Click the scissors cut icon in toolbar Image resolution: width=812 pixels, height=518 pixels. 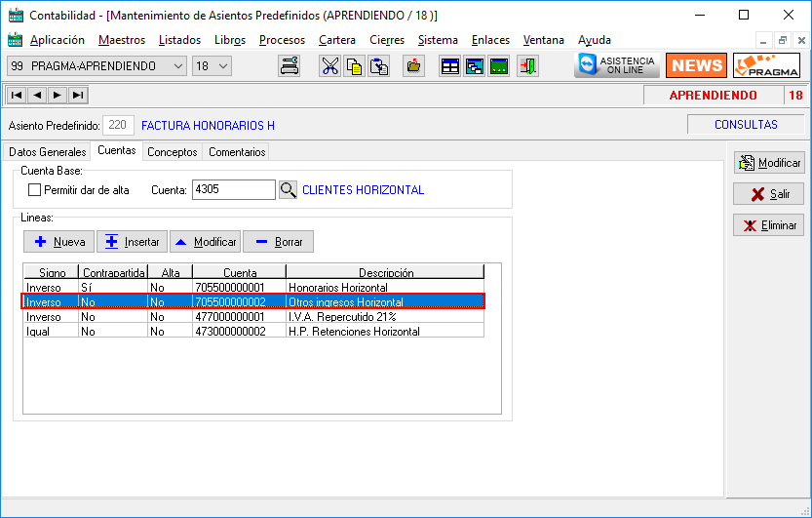click(x=329, y=66)
